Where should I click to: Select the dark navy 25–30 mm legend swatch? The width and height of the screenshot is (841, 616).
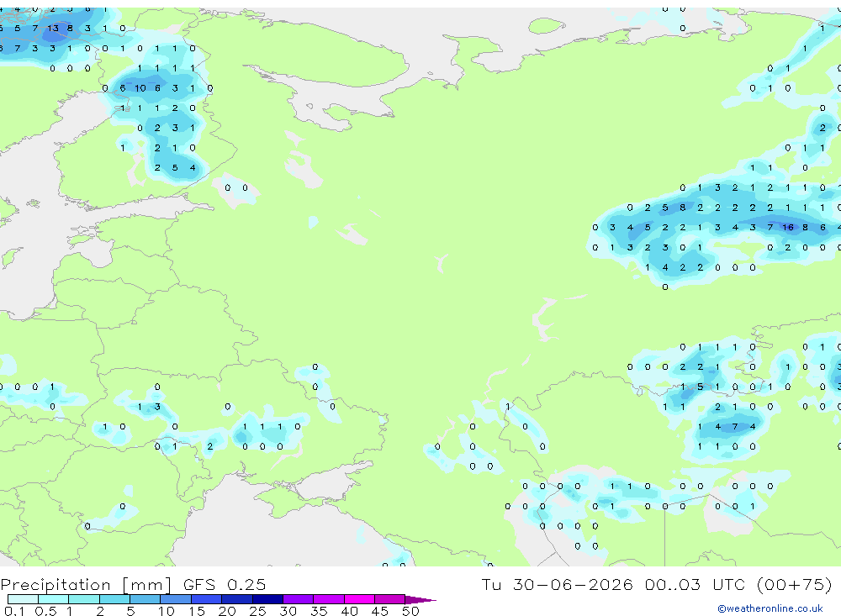coord(267,599)
